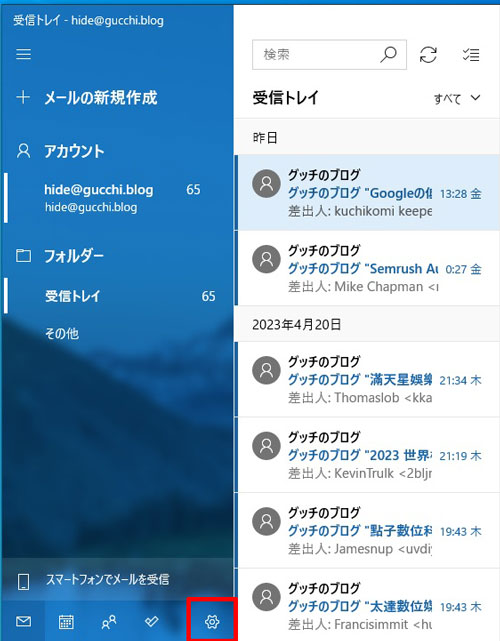Open email from KevinTrulk
Image resolution: width=500 pixels, height=641 pixels.
click(x=368, y=455)
